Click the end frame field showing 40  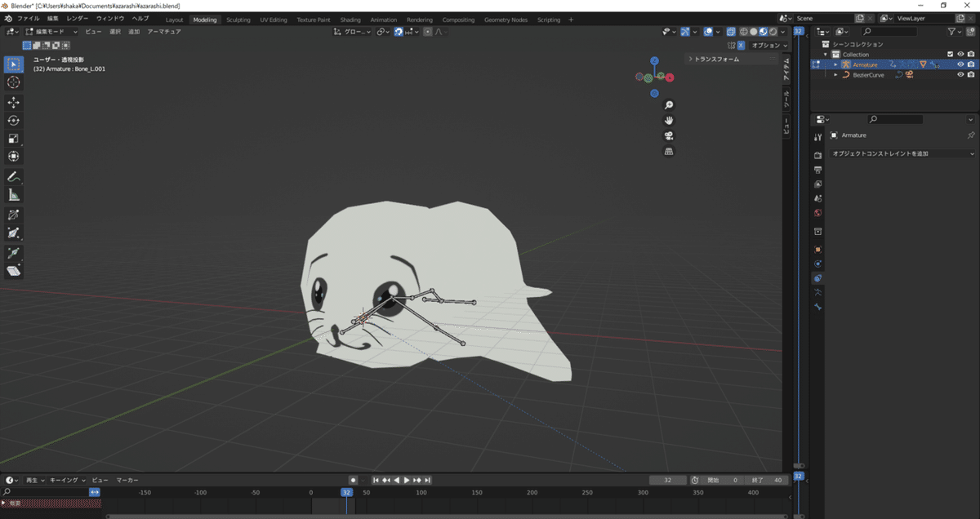point(769,480)
